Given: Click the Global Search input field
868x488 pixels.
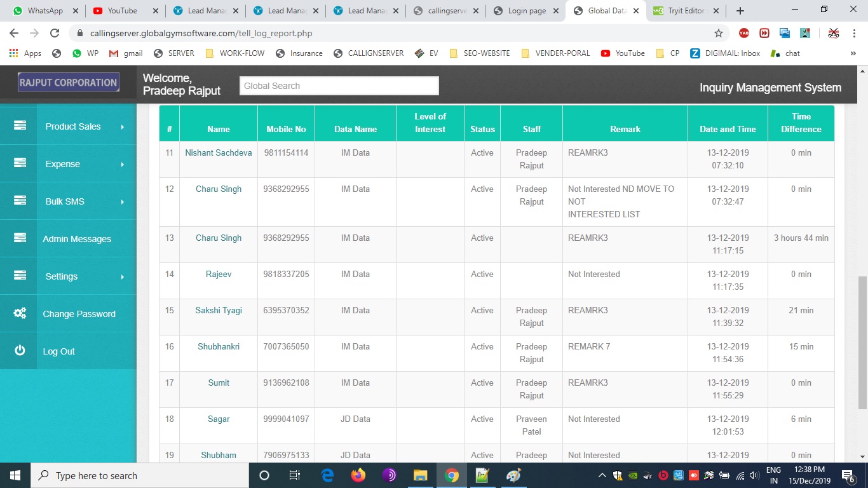Looking at the screenshot, I should tap(339, 86).
